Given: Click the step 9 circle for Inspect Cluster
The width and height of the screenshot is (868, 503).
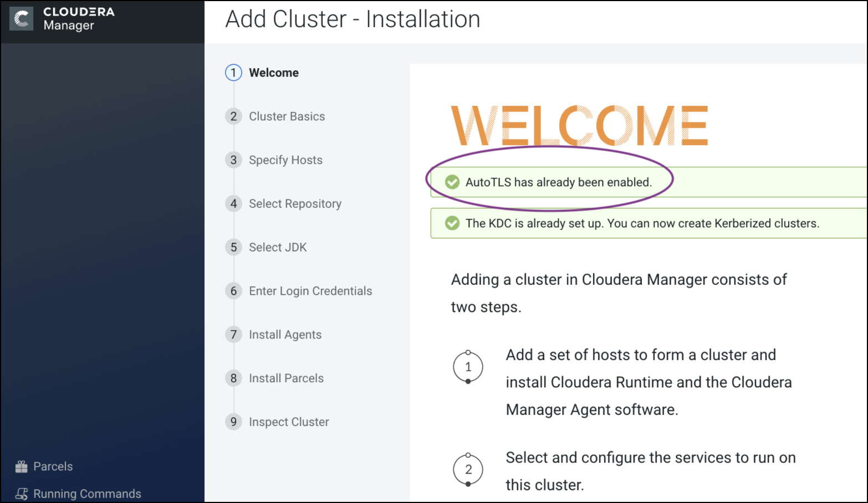Looking at the screenshot, I should coord(233,422).
